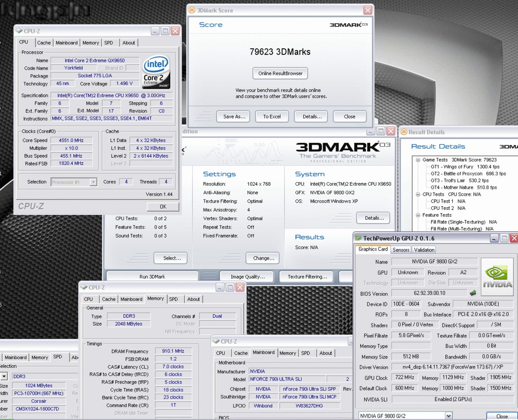Close the 3DMark Score window
The height and width of the screenshot is (420, 518).
(368, 10)
